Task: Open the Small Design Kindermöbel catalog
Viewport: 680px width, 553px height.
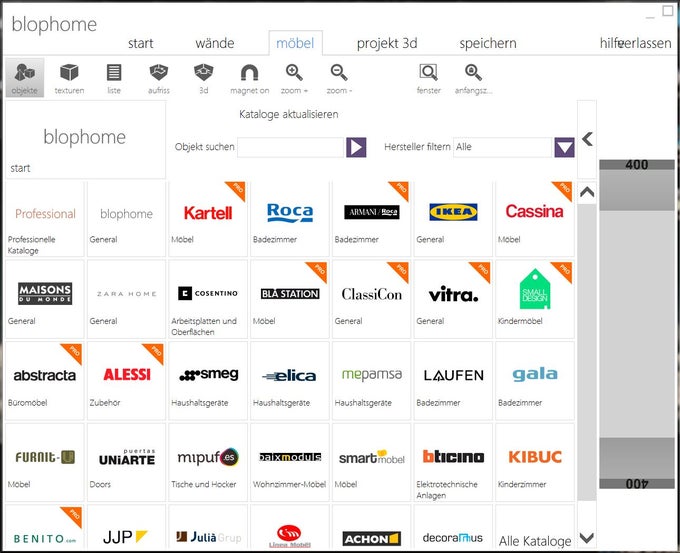Action: 535,300
